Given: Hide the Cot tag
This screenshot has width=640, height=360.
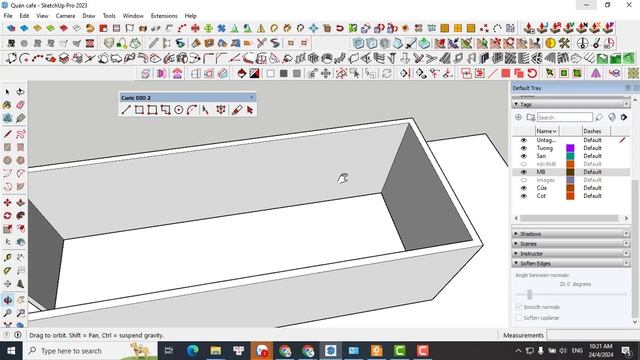Looking at the screenshot, I should pos(524,196).
